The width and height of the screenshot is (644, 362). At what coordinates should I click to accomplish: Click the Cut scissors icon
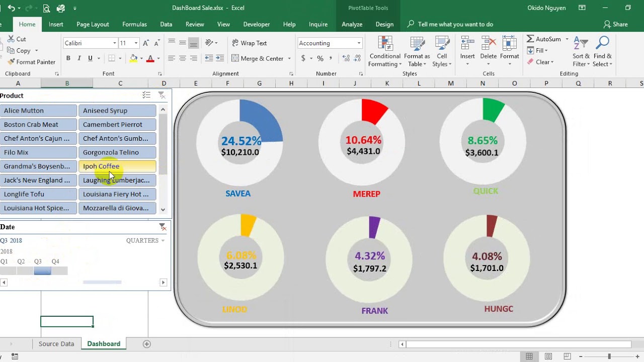point(10,39)
